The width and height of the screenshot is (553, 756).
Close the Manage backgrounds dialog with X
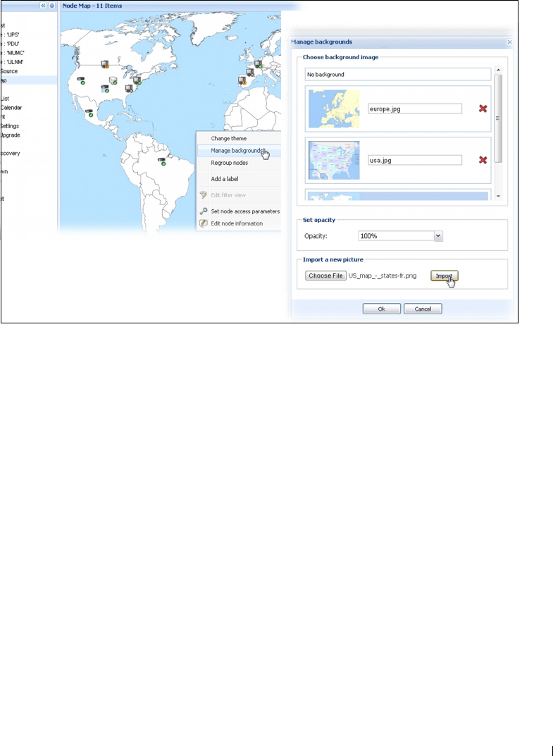(509, 42)
